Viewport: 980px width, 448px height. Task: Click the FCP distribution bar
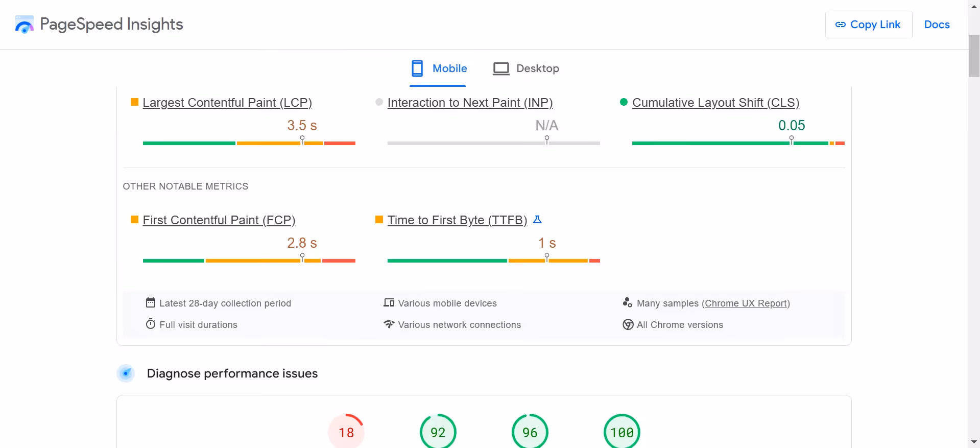click(249, 261)
